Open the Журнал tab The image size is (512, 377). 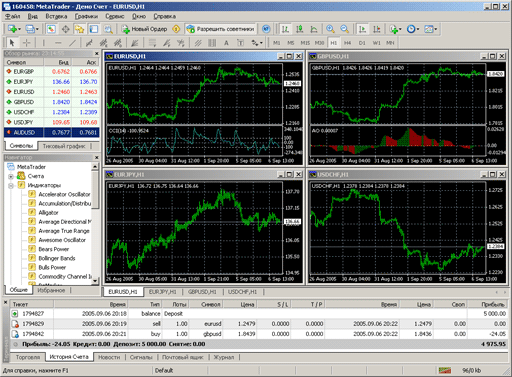(x=224, y=357)
